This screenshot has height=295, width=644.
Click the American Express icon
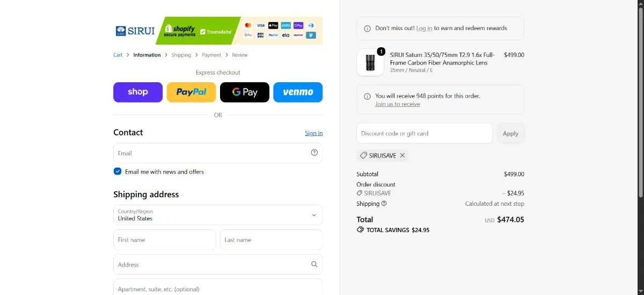tap(286, 25)
